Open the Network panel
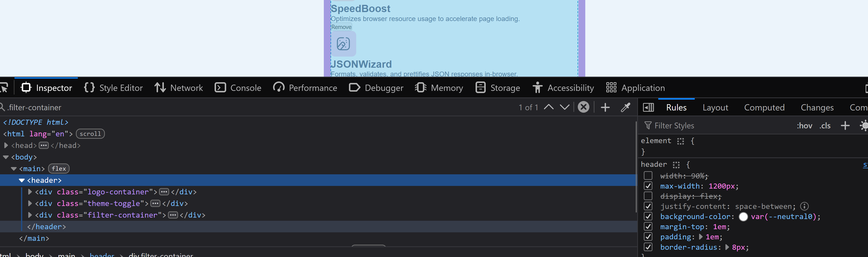The image size is (868, 257). pyautogui.click(x=179, y=88)
